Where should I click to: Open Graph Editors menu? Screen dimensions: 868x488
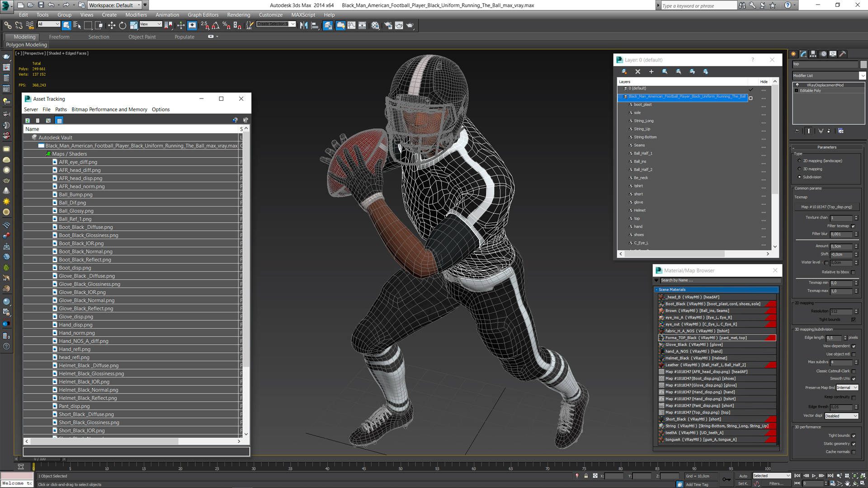(x=203, y=15)
